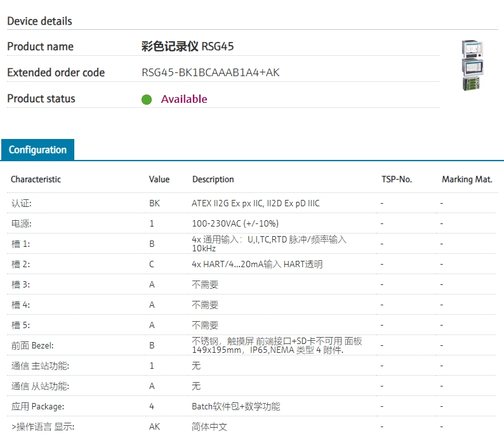The height and width of the screenshot is (443, 504).
Task: Select the 前面 Bezel characteristic label
Action: click(32, 345)
